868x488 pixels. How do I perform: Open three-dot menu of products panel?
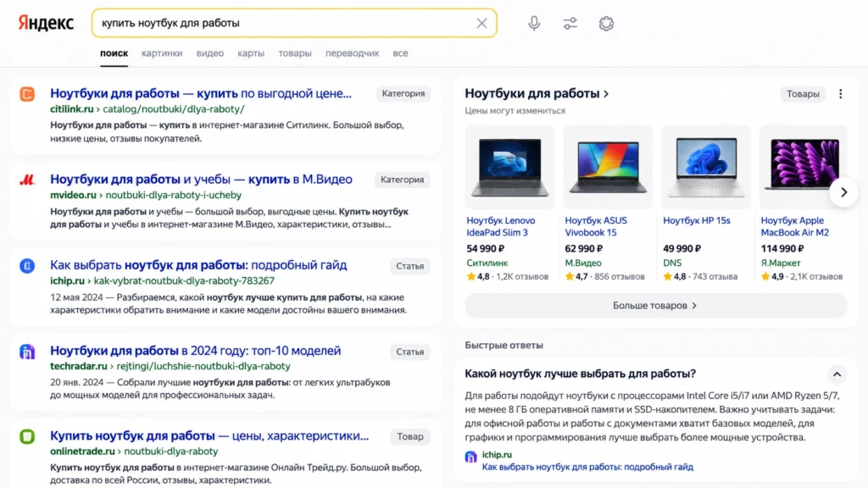pos(840,94)
